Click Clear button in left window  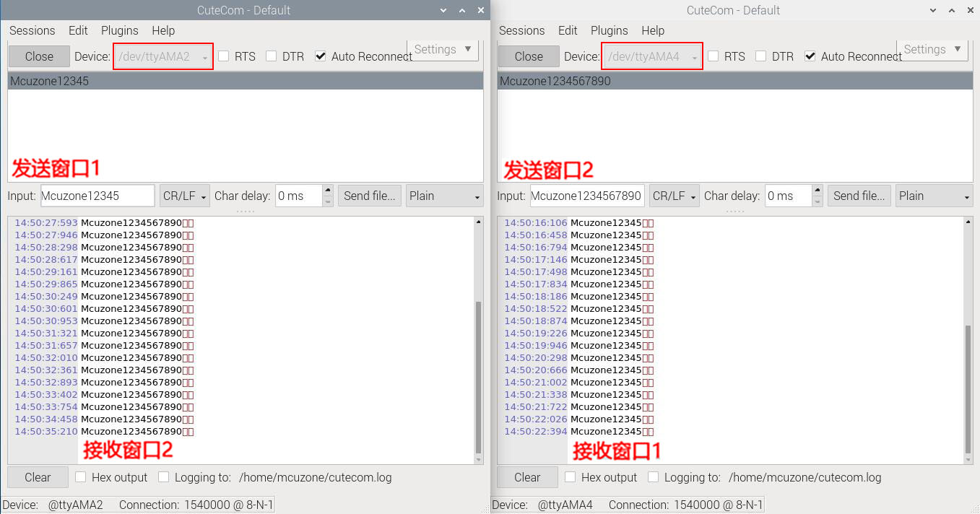(38, 477)
